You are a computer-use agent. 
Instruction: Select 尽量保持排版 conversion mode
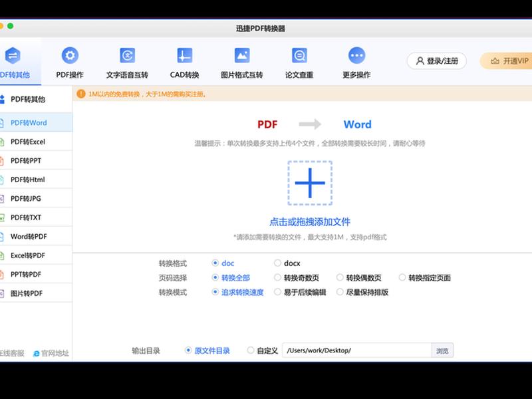(340, 292)
